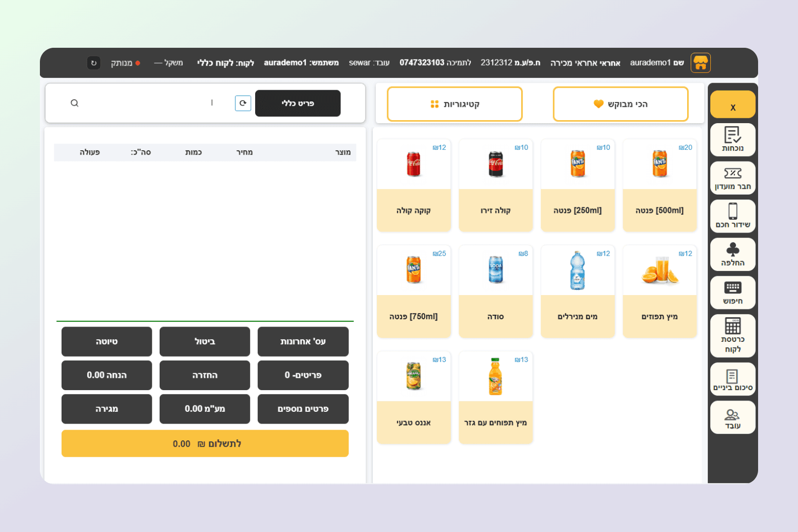Click ביטול cancel button

tap(205, 341)
